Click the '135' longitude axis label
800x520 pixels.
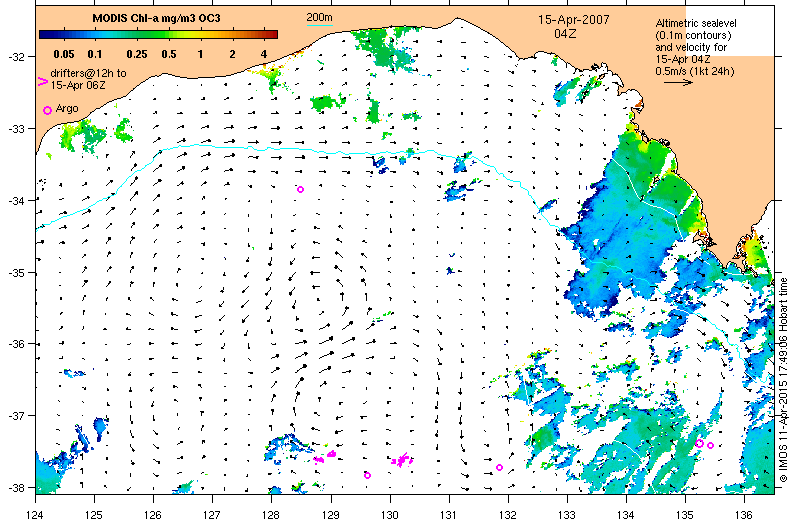pyautogui.click(x=685, y=514)
